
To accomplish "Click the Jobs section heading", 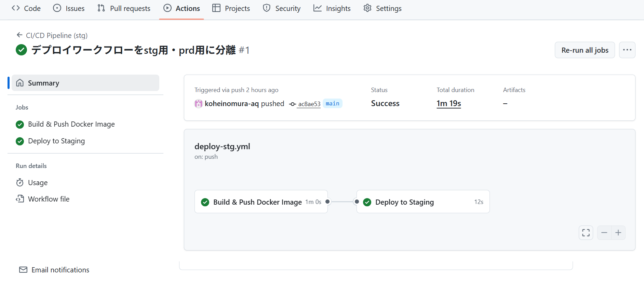I will click(x=22, y=107).
